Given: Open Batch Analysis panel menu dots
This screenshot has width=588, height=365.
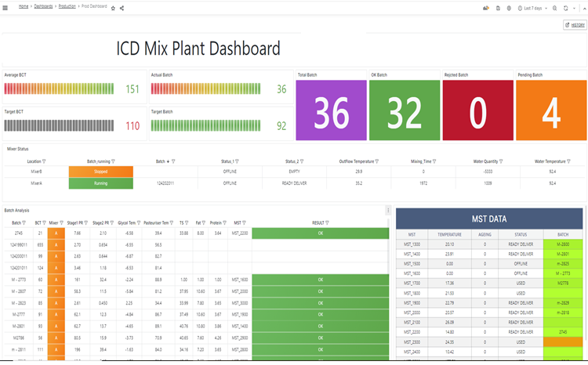Looking at the screenshot, I should tap(388, 210).
